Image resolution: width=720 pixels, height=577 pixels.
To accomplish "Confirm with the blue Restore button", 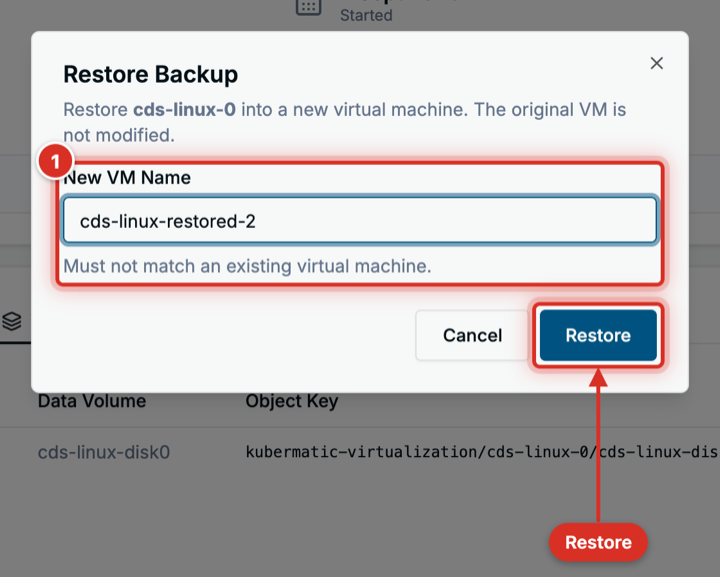I will pos(598,335).
